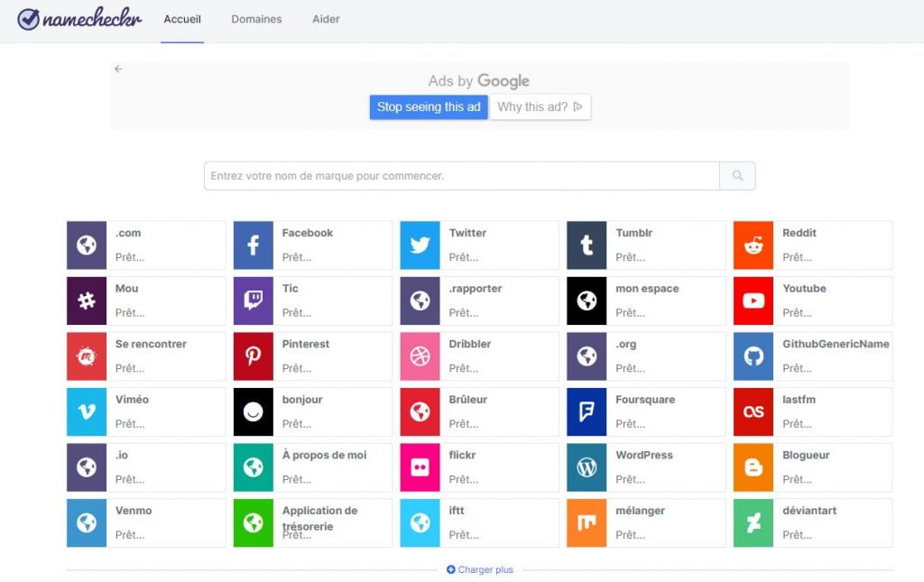
Task: Open the Foursquare icon
Action: (x=587, y=411)
